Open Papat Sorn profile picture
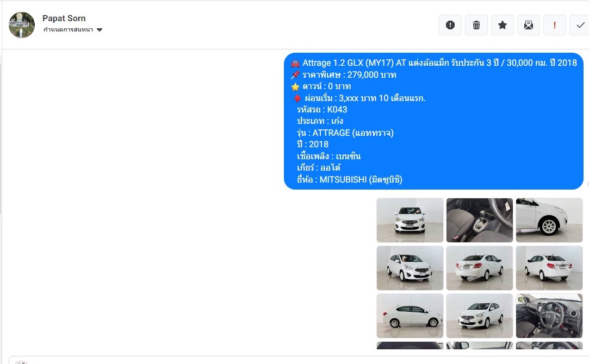Viewport: 589px width, 364px height. coord(22,25)
